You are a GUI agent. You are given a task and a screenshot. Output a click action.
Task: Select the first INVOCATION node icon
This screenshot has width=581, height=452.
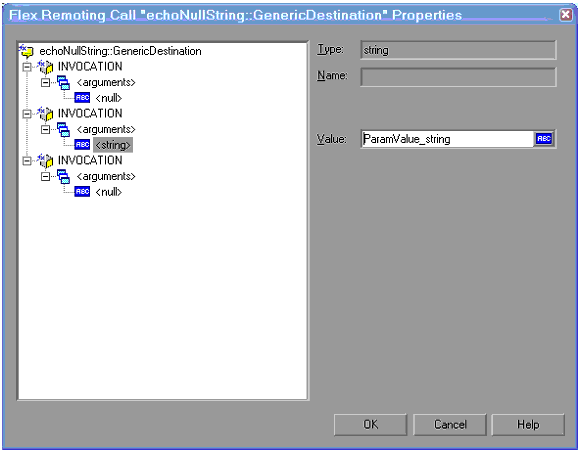tap(46, 67)
